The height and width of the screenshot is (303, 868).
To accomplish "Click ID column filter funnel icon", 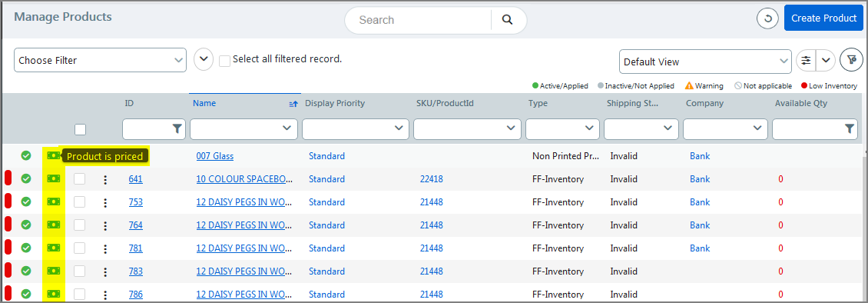I will coord(177,128).
